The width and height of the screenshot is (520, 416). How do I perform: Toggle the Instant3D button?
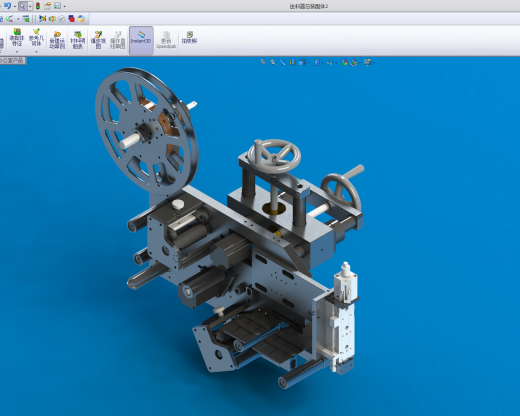(x=141, y=40)
